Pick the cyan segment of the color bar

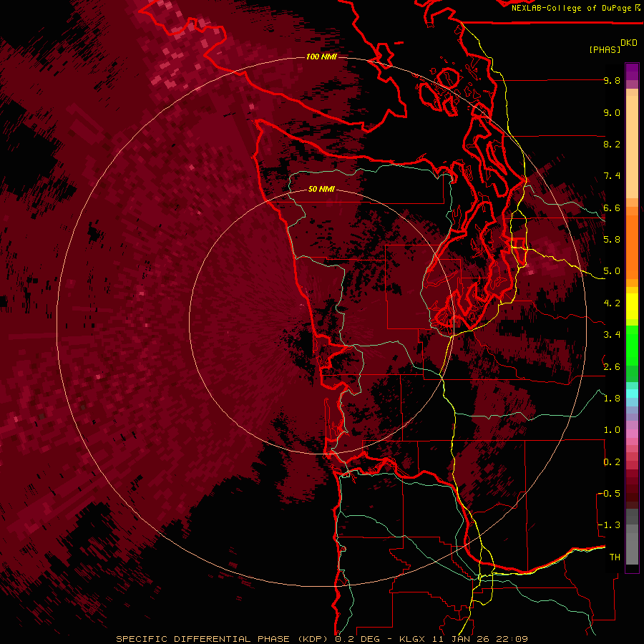(632, 394)
